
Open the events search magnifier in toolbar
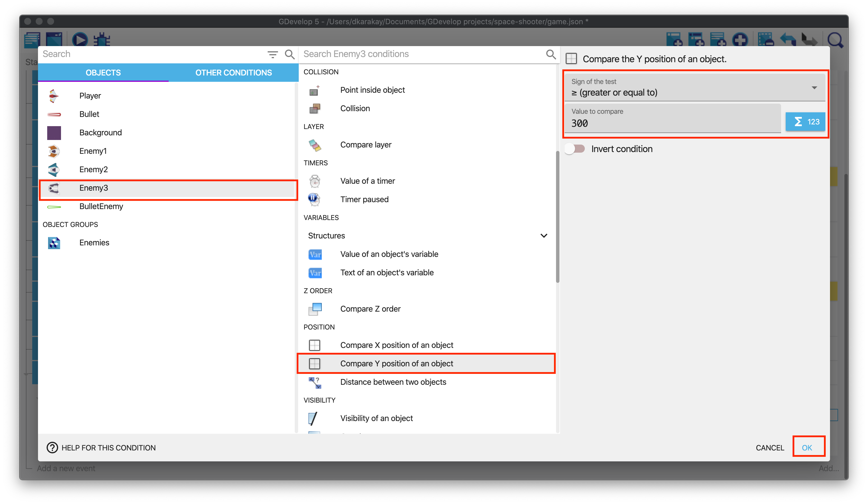(x=835, y=40)
